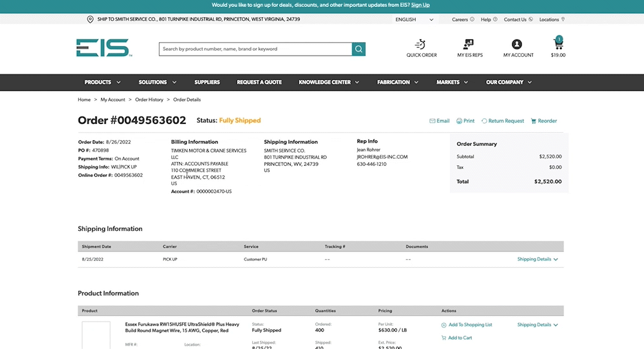This screenshot has height=349, width=644.
Task: Open the SUPPLIERS menu item
Action: point(207,82)
